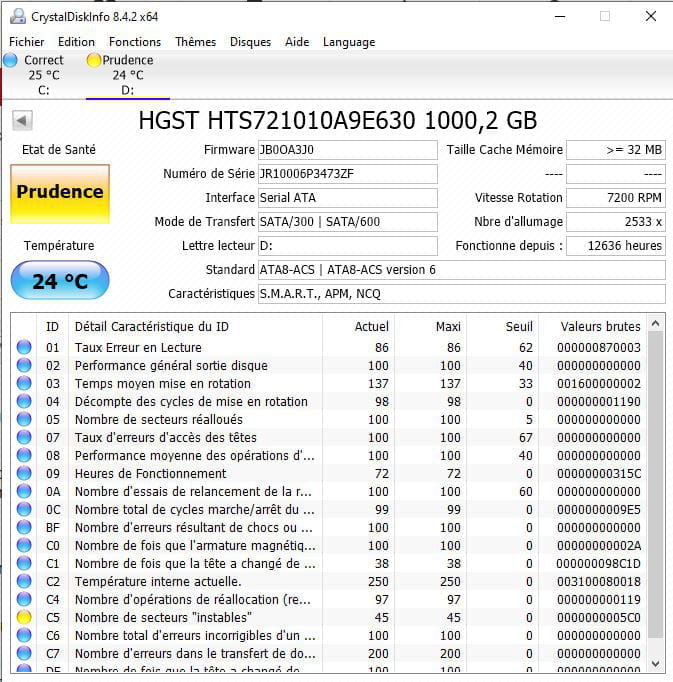Click the blue status circle for drive C:
This screenshot has height=682, width=673.
pyautogui.click(x=10, y=60)
